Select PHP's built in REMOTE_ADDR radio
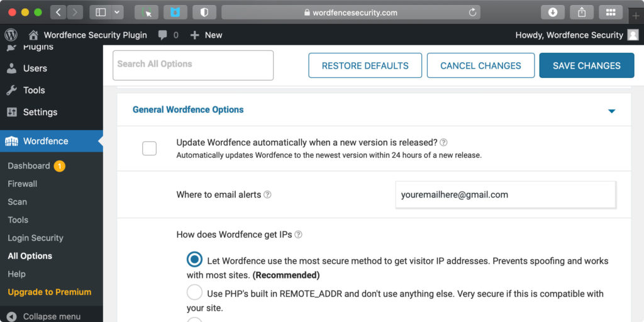644x322 pixels. [x=195, y=292]
